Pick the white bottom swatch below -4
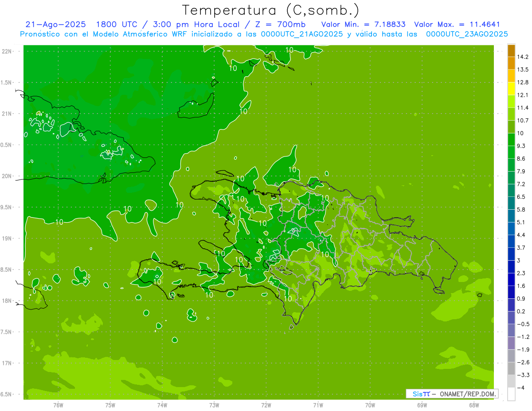Viewport: 532px width, 411px height. click(x=511, y=394)
